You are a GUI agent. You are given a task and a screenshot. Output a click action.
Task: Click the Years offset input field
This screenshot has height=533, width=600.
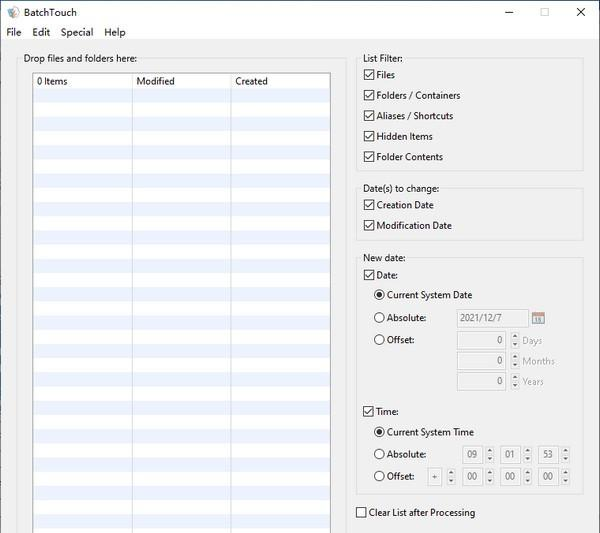pyautogui.click(x=481, y=381)
